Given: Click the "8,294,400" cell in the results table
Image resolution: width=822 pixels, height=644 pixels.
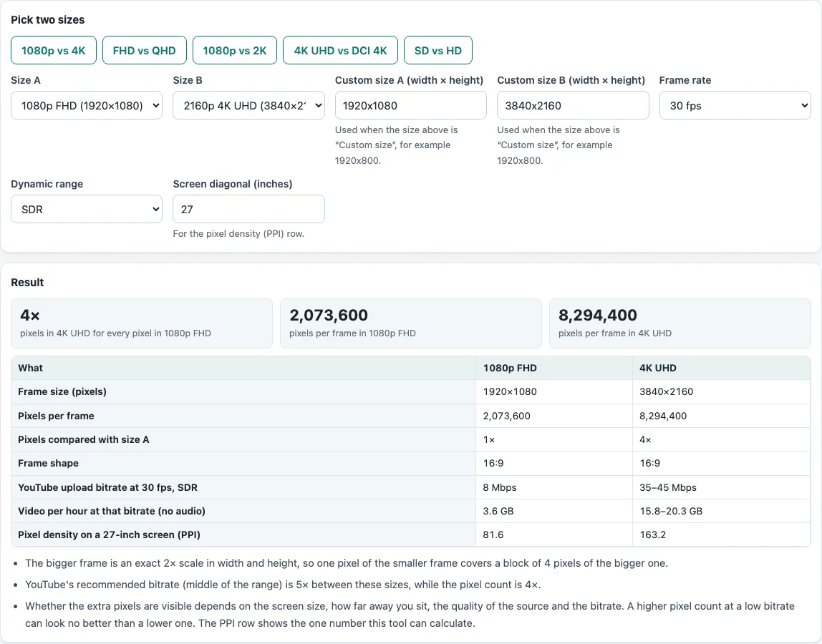Looking at the screenshot, I should click(x=721, y=416).
